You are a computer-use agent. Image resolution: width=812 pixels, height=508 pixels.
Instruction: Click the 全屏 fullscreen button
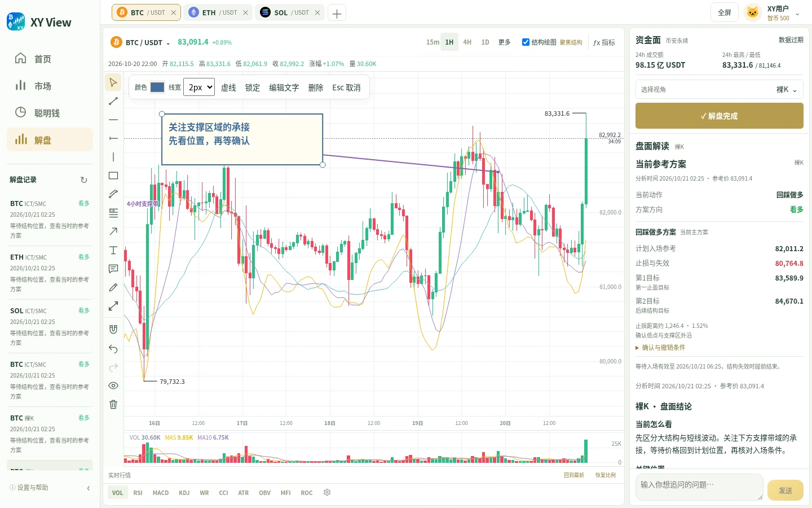coord(725,12)
